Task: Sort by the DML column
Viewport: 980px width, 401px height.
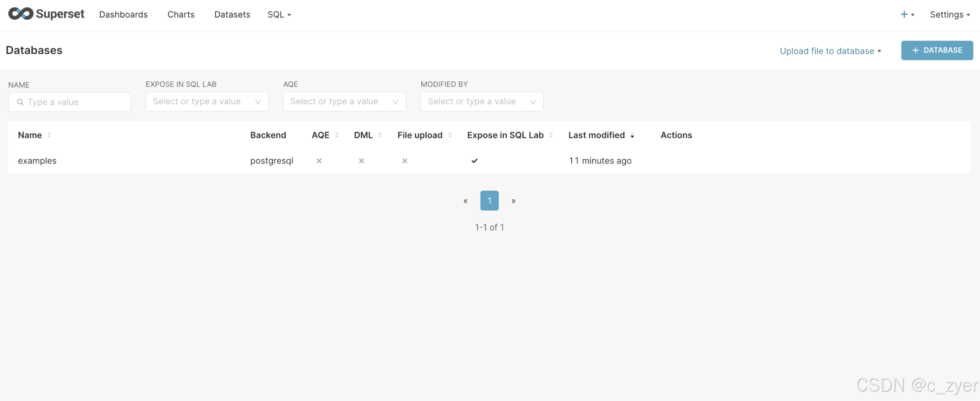Action: (368, 135)
